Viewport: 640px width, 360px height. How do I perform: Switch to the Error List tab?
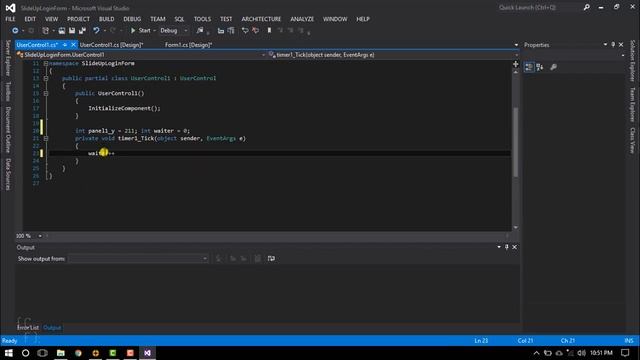click(28, 328)
